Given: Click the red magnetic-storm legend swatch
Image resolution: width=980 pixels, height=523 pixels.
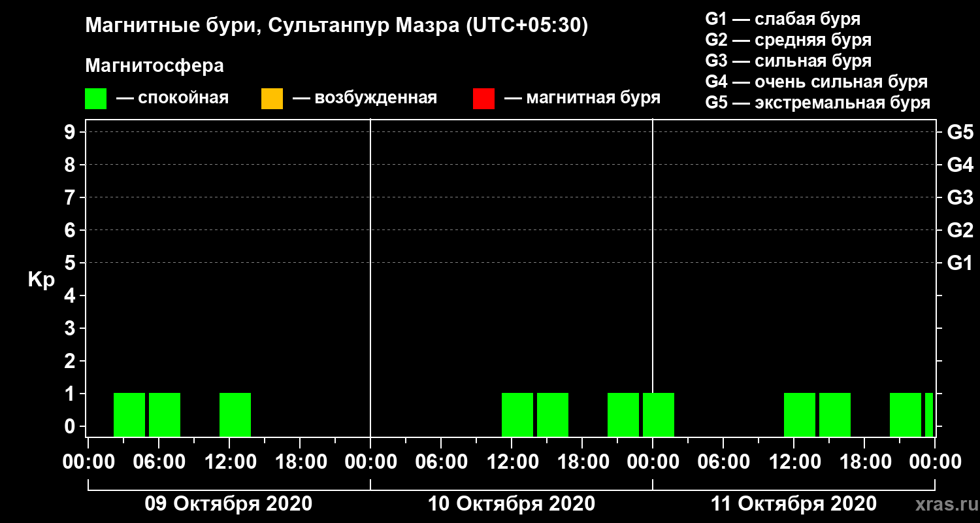Looking at the screenshot, I should point(483,99).
